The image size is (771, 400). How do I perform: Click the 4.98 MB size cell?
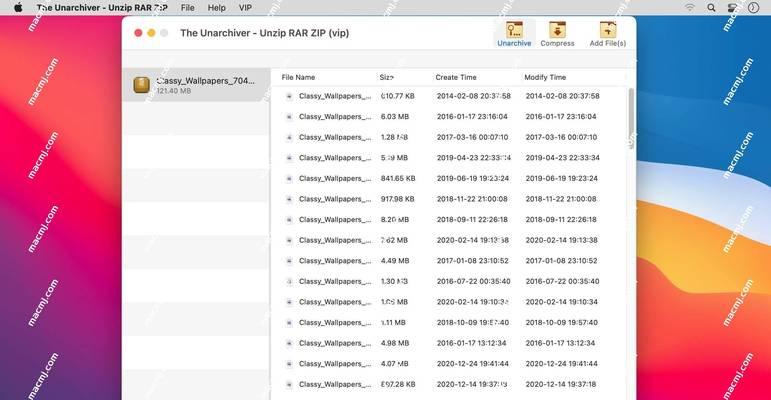tap(395, 343)
